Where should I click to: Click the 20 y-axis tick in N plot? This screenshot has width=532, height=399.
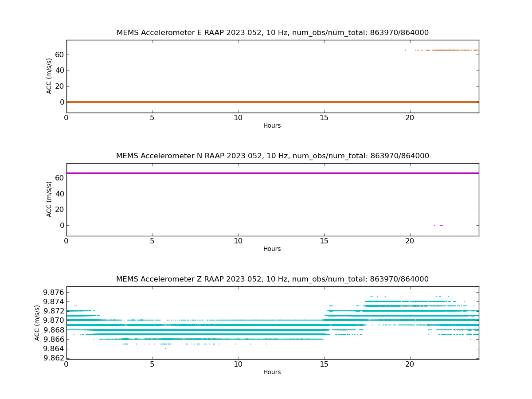tap(59, 210)
